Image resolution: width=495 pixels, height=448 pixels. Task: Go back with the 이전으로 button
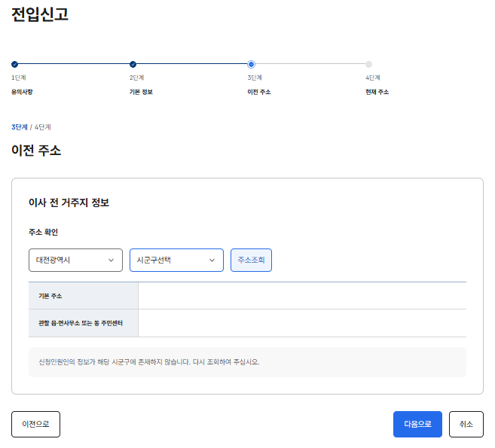pos(35,424)
